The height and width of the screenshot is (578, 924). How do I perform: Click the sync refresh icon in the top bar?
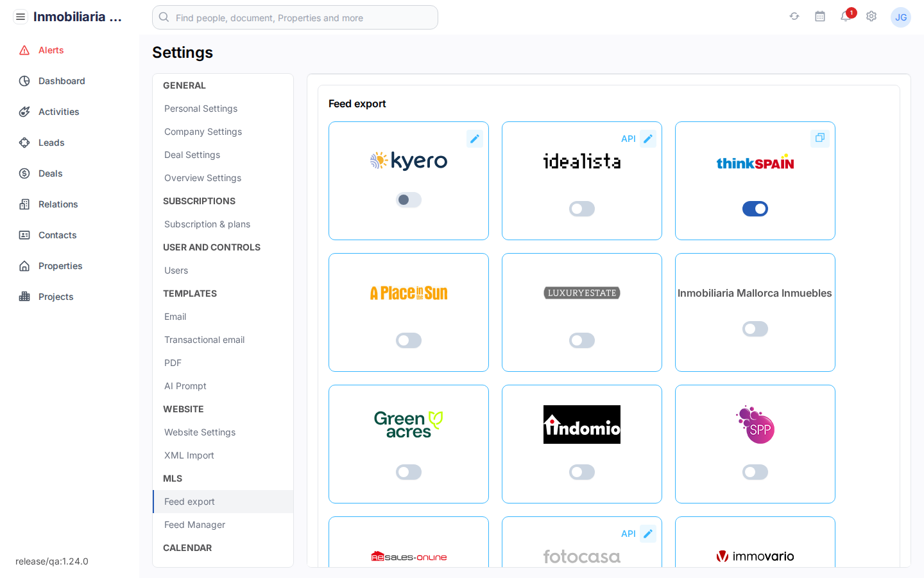tap(794, 16)
